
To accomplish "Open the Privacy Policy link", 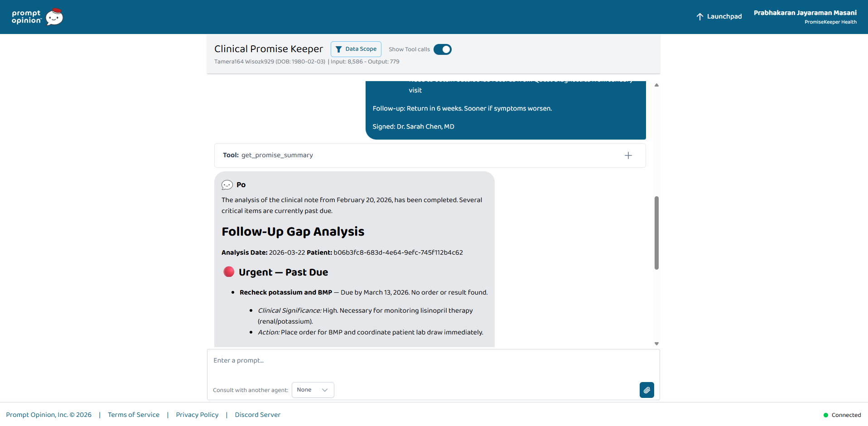I will click(x=197, y=415).
